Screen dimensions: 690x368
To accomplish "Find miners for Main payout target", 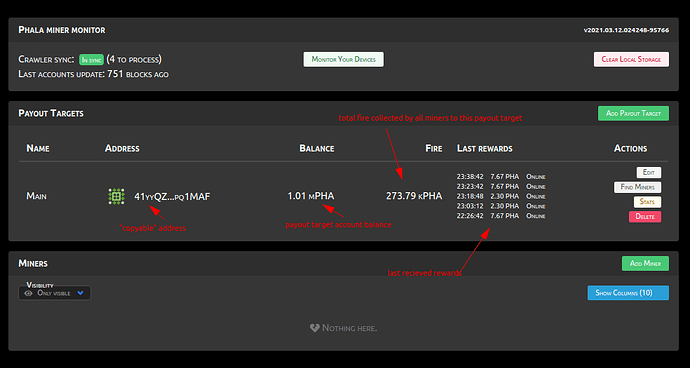I will (x=637, y=187).
